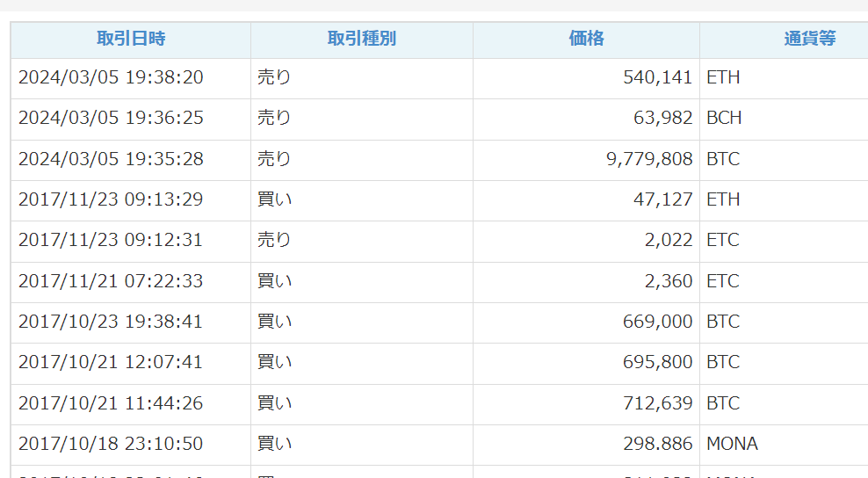Click ETC in the 2,360 row

point(722,281)
